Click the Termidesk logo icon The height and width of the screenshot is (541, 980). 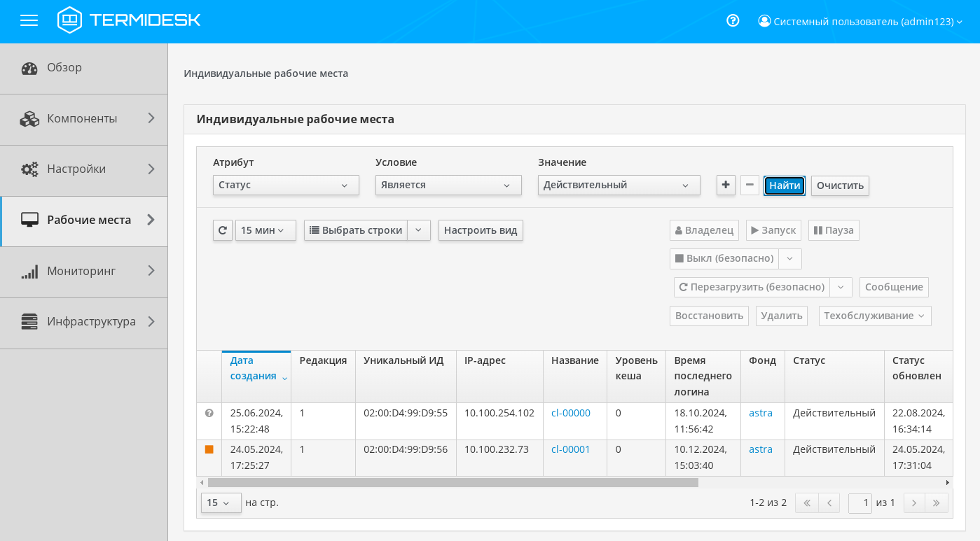click(x=69, y=20)
